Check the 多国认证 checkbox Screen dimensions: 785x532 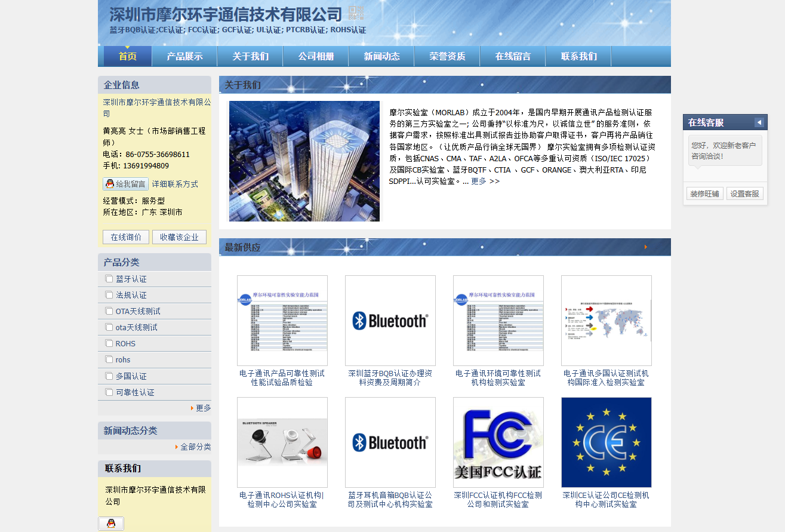pos(109,376)
